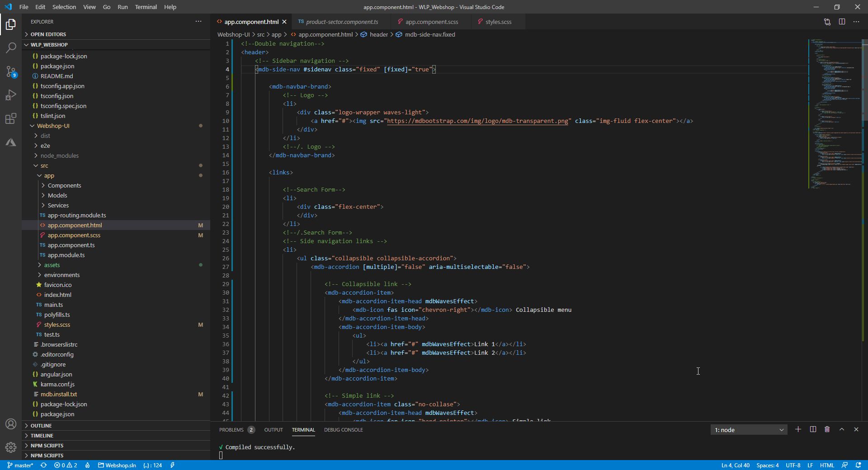
Task: Open the Run and Debug view
Action: (x=11, y=95)
